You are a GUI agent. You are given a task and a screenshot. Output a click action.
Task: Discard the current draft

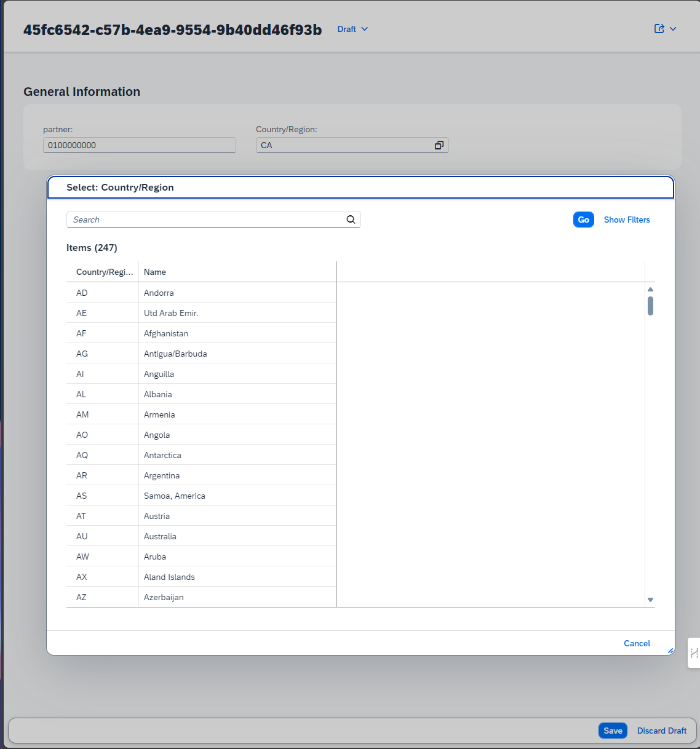pyautogui.click(x=661, y=731)
